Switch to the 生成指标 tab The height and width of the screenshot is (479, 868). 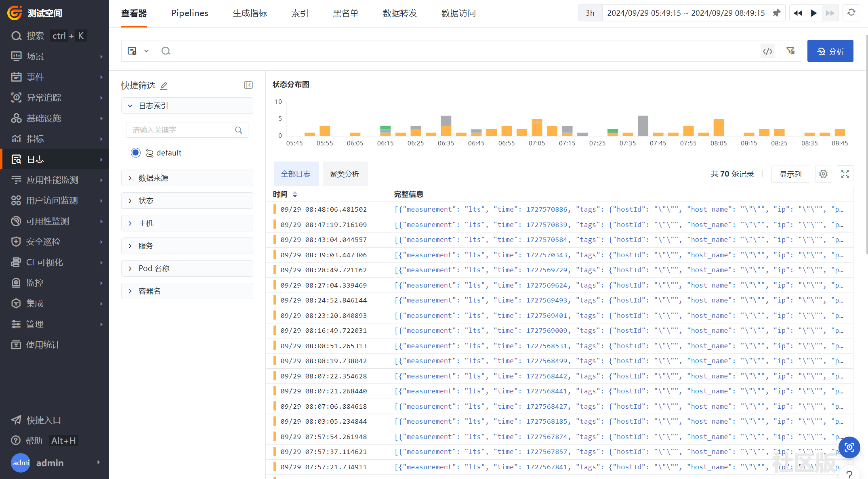point(250,13)
